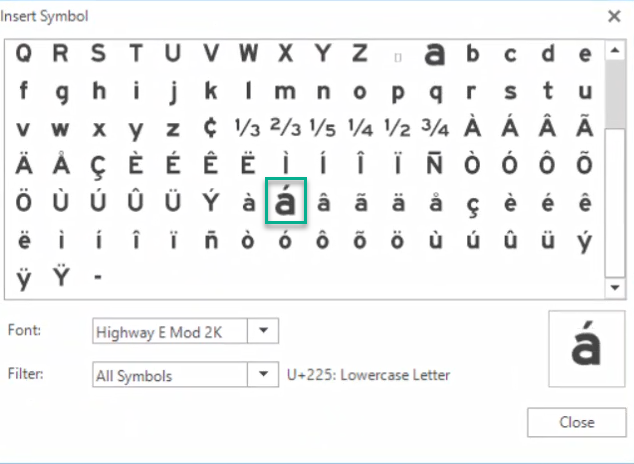Pick the uppercase Y with diaeresis

tap(60, 278)
